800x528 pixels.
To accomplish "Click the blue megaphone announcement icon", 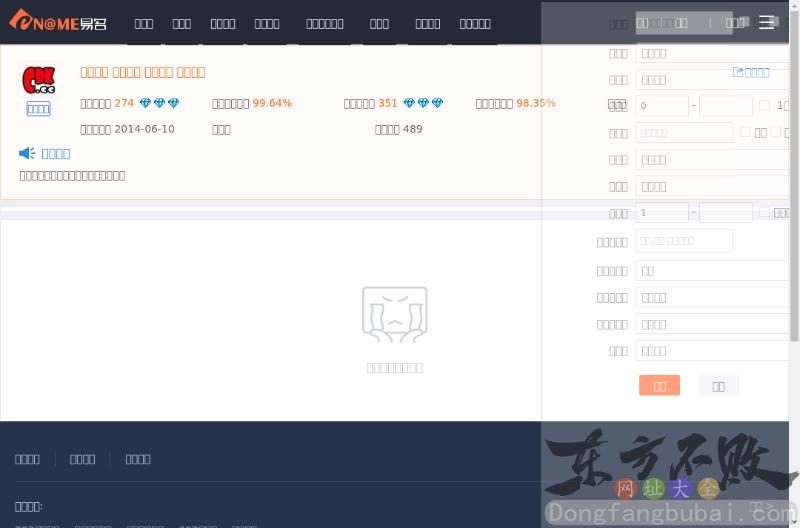I will (x=27, y=153).
